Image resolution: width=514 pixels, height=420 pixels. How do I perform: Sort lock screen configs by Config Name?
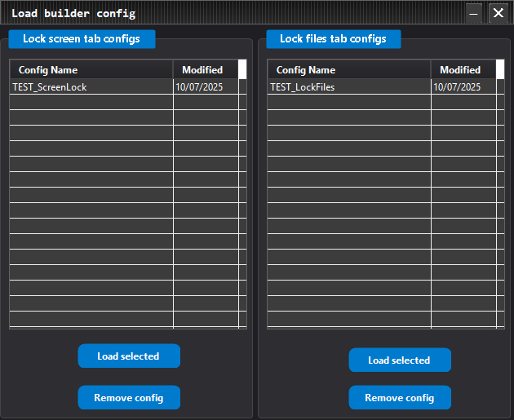[x=91, y=69]
